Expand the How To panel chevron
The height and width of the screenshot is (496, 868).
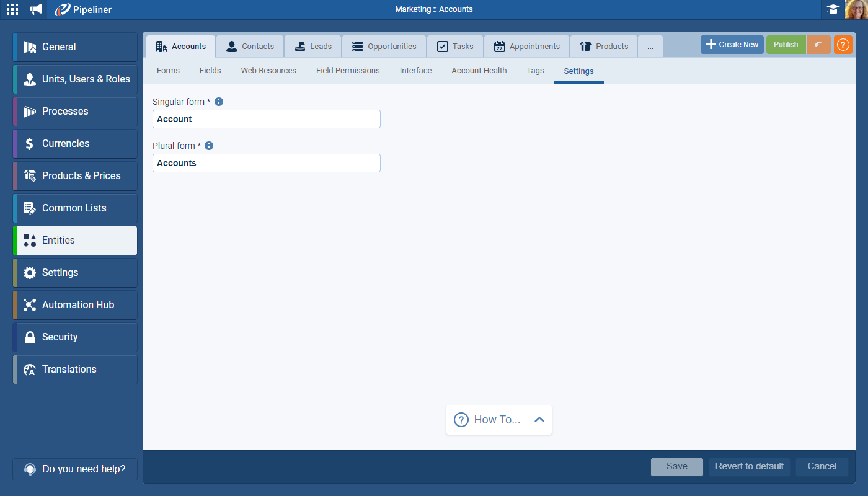(539, 420)
